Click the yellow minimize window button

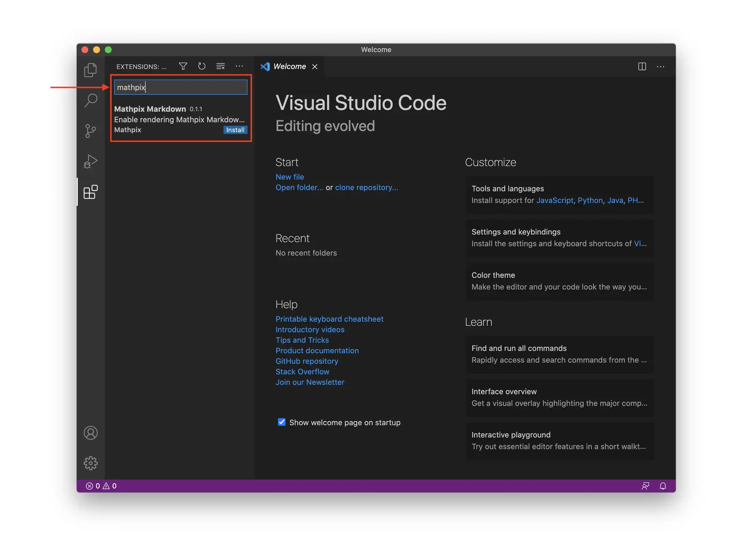click(97, 50)
